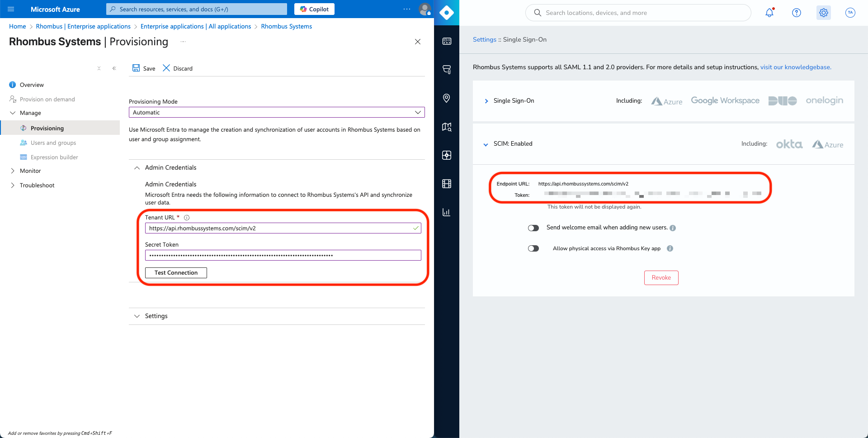Open Rhombus | Enterprise applications breadcrumb
The image size is (868, 438).
click(x=83, y=26)
